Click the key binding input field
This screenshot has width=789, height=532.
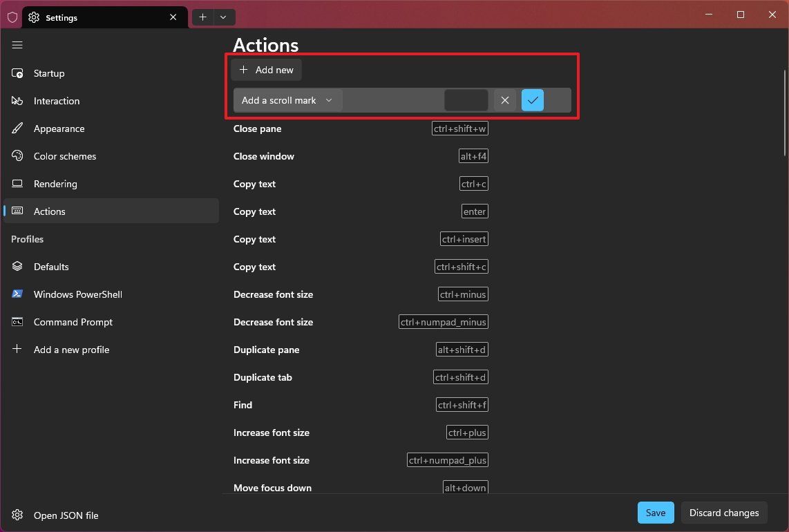click(x=466, y=100)
